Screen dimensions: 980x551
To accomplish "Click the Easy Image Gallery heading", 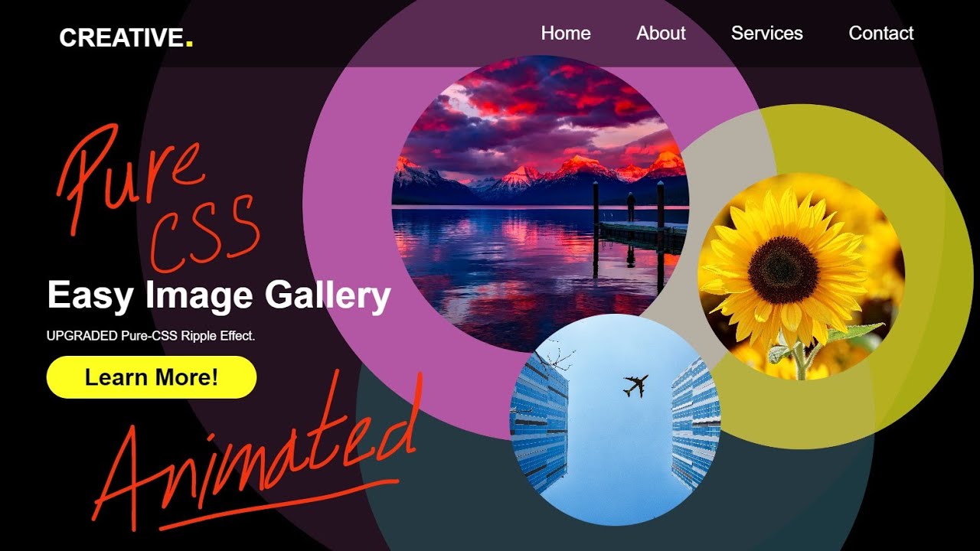I will pos(219,295).
